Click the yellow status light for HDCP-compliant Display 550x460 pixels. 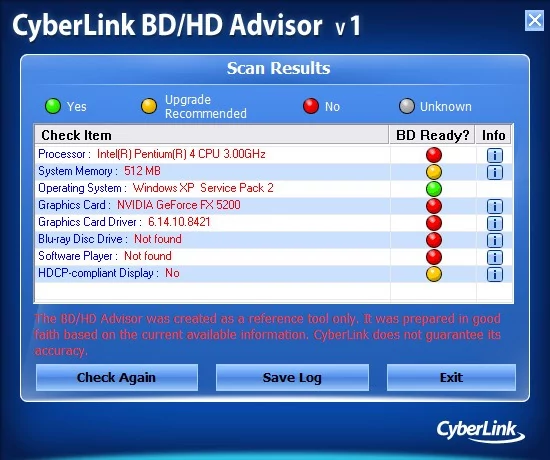(434, 274)
